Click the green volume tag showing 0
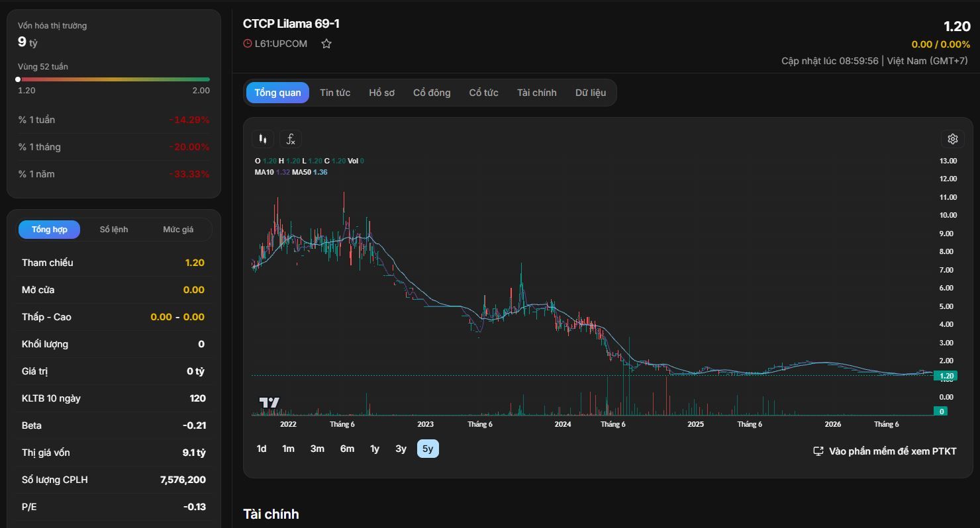The width and height of the screenshot is (980, 528). pyautogui.click(x=942, y=411)
